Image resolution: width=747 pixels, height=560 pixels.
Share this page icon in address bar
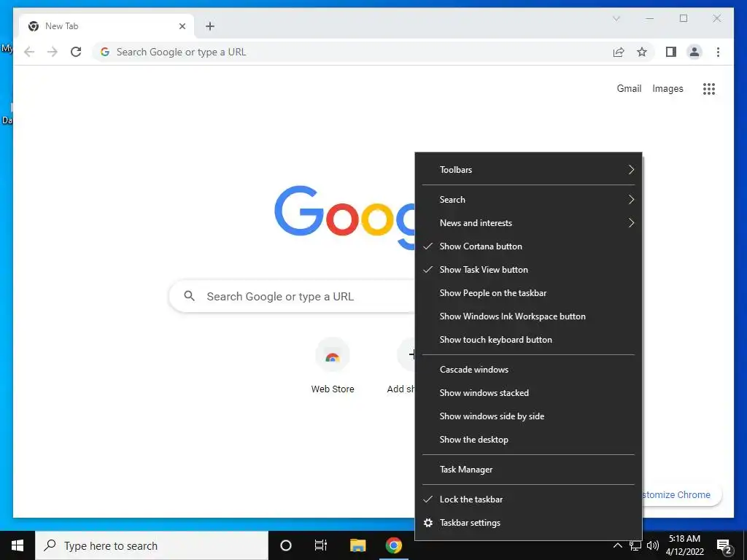[x=619, y=52]
